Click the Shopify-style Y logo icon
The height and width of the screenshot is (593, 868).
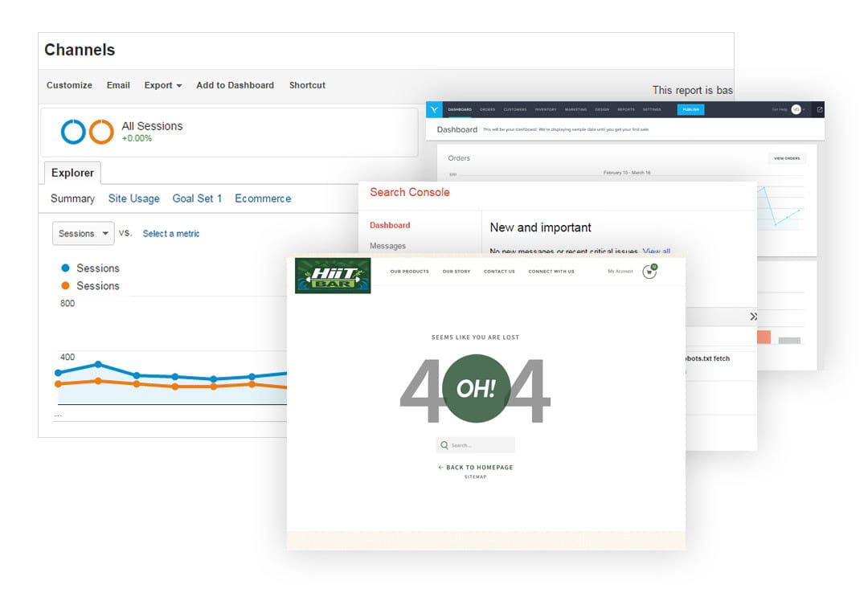434,110
